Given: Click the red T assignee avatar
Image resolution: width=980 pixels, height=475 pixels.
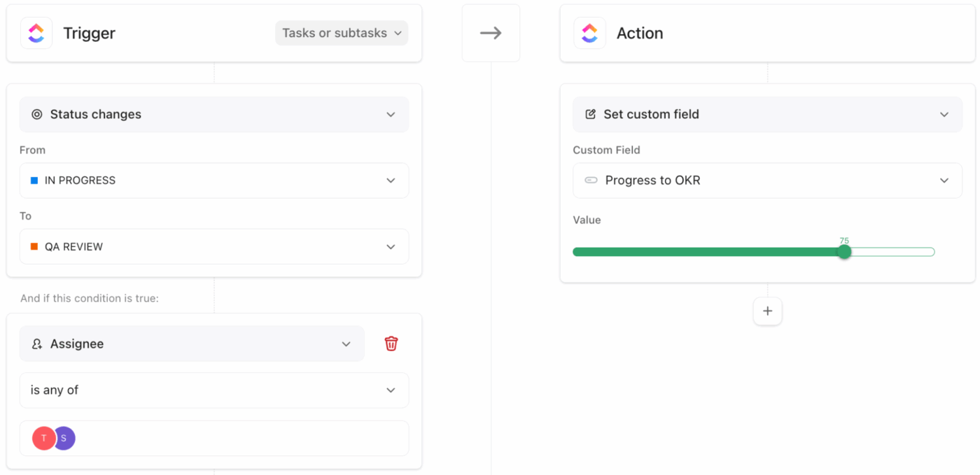Looking at the screenshot, I should point(43,438).
